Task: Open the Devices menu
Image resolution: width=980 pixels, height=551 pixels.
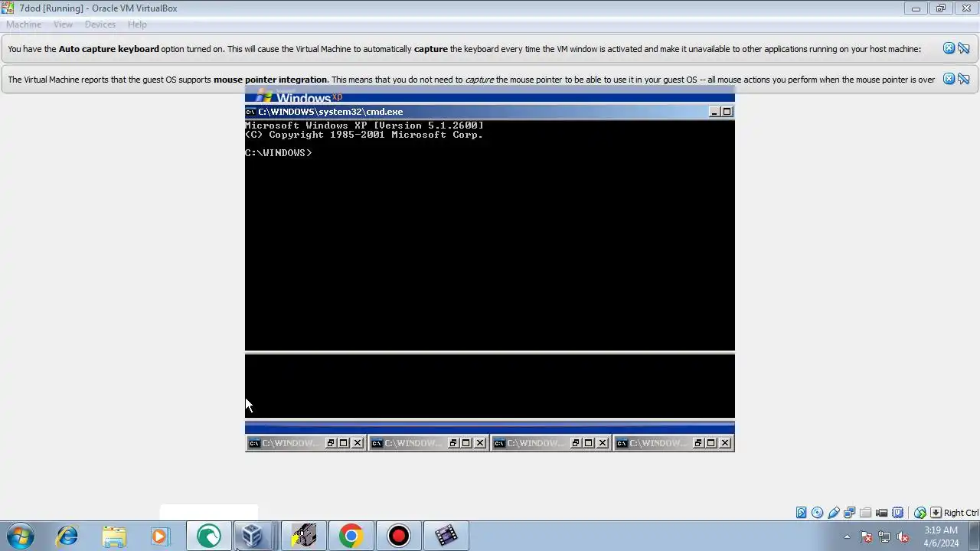Action: pyautogui.click(x=100, y=24)
